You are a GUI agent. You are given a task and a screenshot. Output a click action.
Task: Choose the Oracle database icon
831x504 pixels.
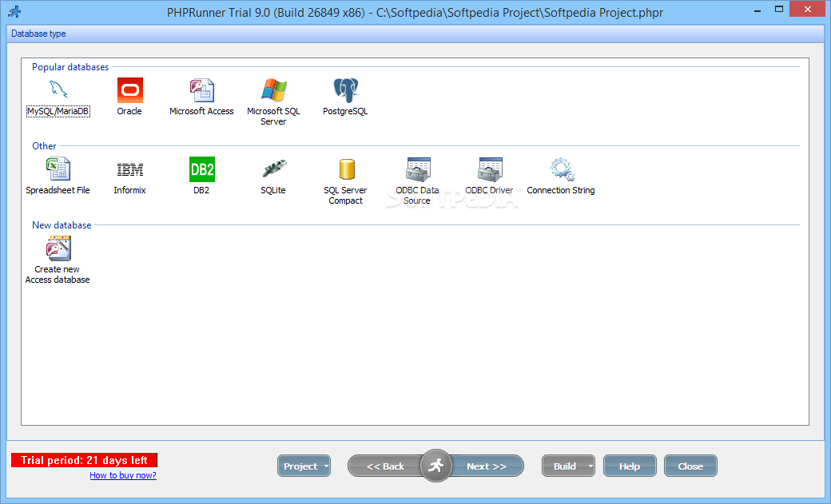(x=129, y=90)
